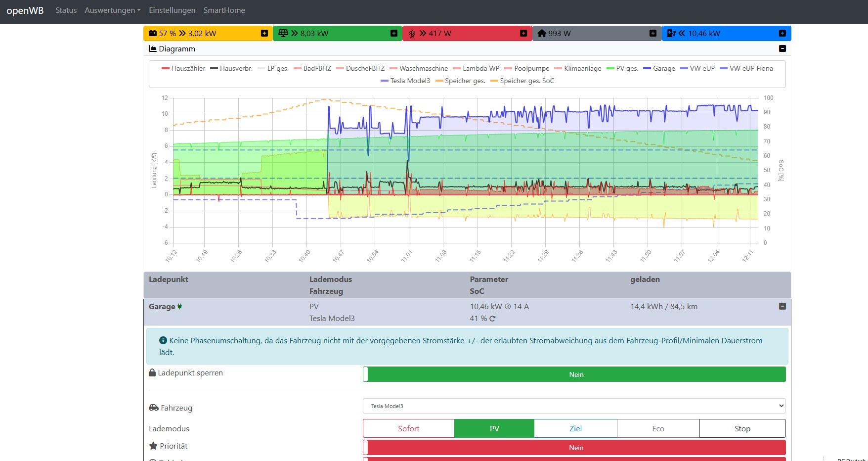Go to the SmartHome page
Image resolution: width=868 pixels, height=461 pixels.
224,10
